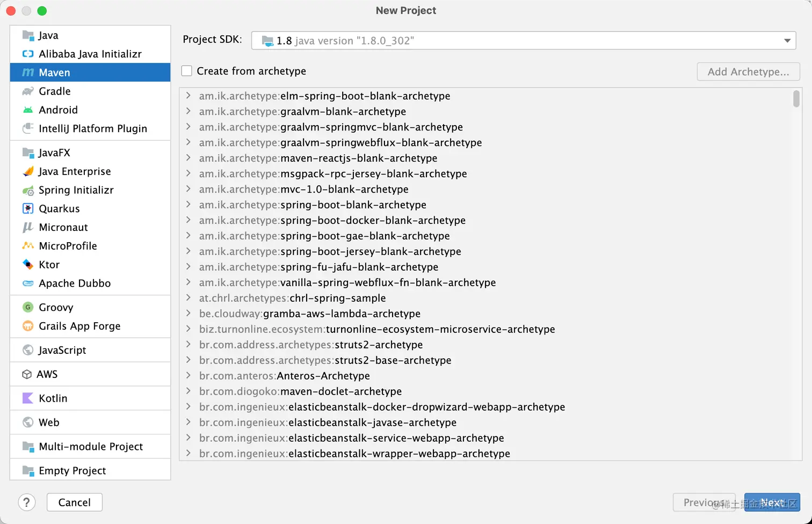
Task: Click the Ktor icon
Action: click(x=28, y=265)
